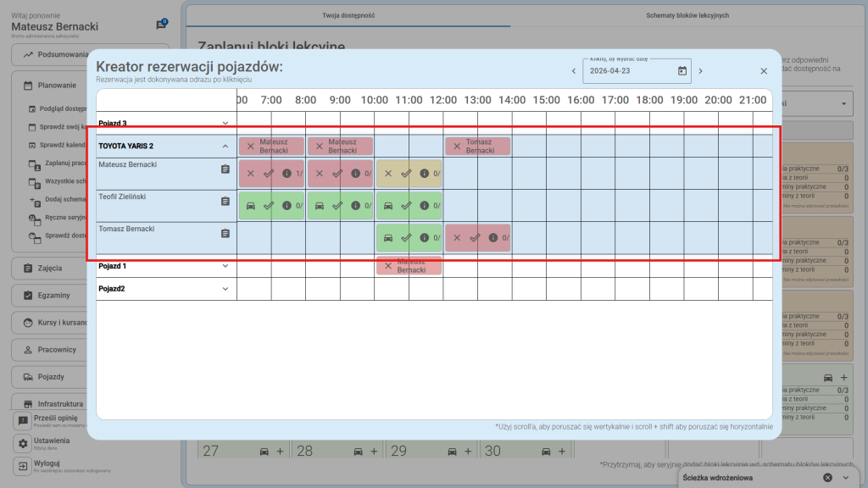
Task: Click clipboard icon next to Teofil Zieliński
Action: 225,202
